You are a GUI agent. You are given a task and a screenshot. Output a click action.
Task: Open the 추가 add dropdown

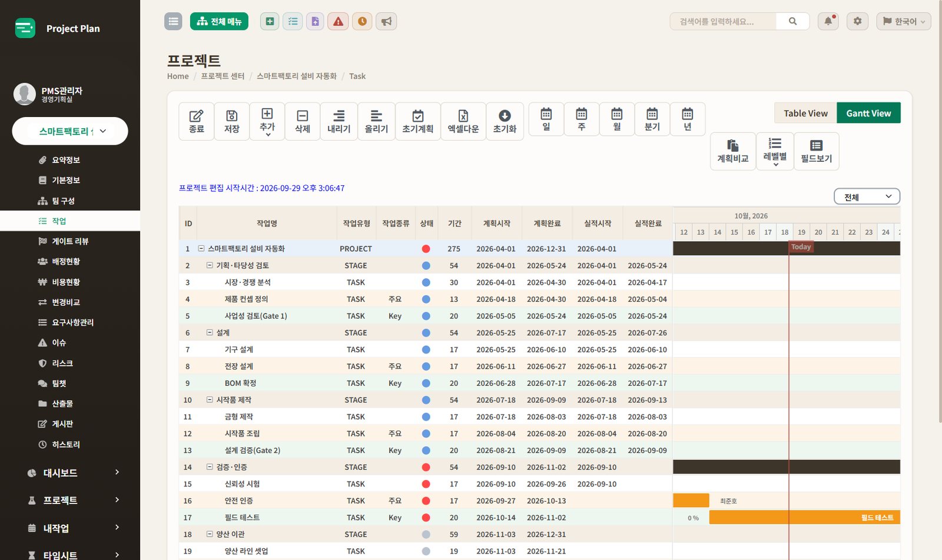coord(267,121)
